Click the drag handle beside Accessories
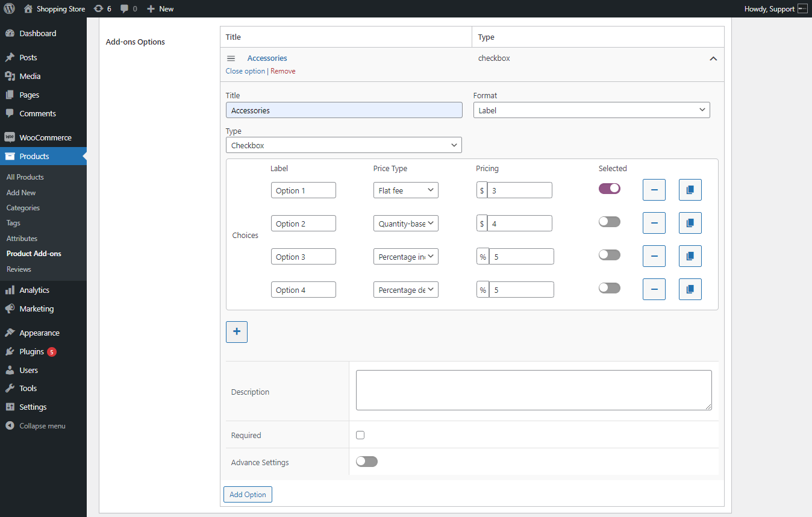The image size is (812, 517). pos(231,58)
